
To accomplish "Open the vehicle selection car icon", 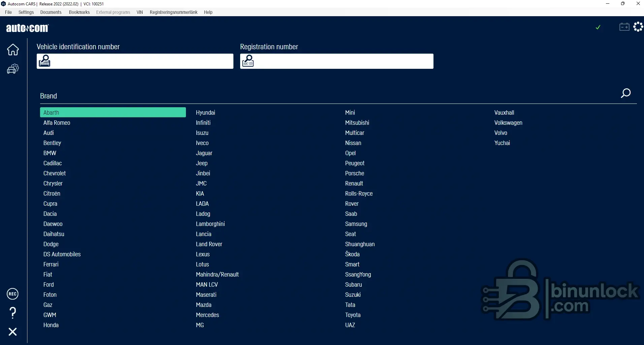I will pyautogui.click(x=13, y=69).
